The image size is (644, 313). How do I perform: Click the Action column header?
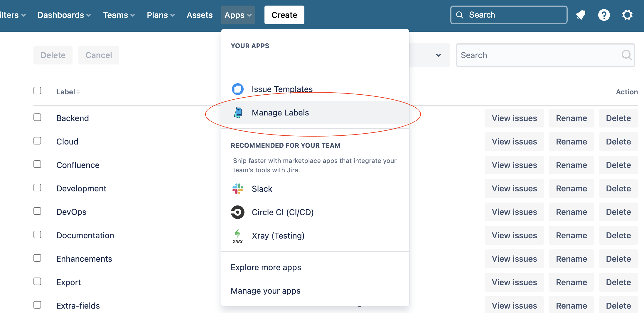pyautogui.click(x=627, y=92)
